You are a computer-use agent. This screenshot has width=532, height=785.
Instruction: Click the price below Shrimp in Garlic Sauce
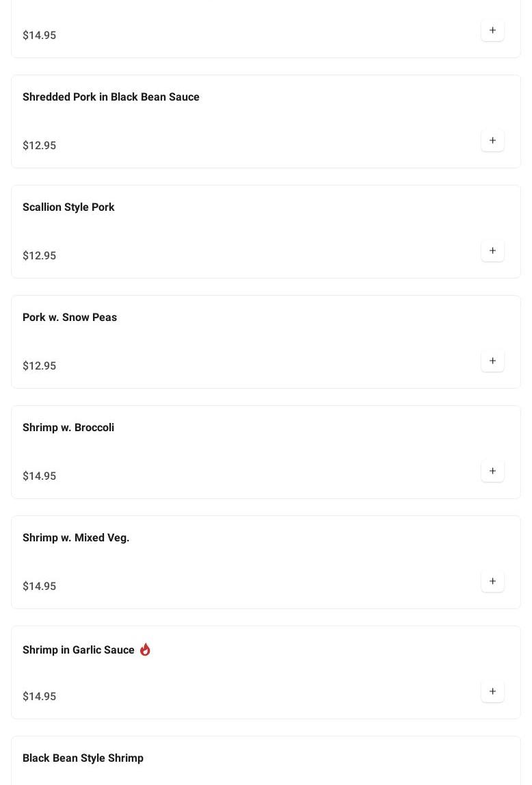pos(40,697)
